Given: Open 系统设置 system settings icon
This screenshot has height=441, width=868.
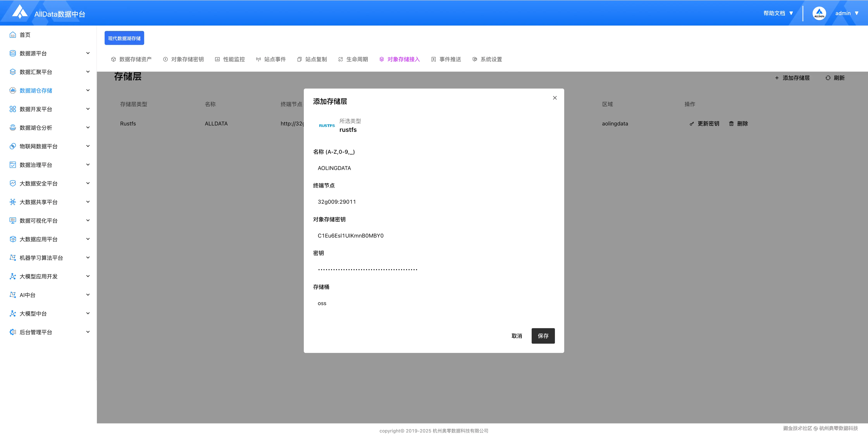Looking at the screenshot, I should tap(475, 59).
